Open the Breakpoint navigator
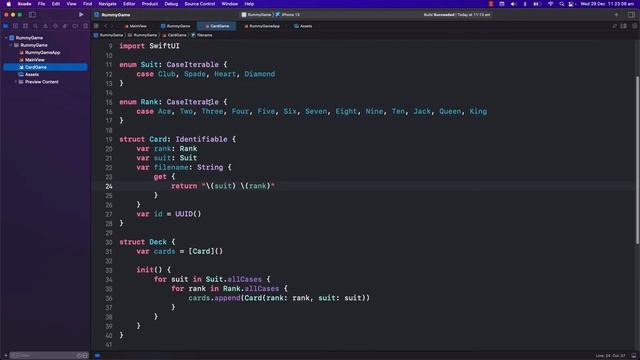Image resolution: width=640 pixels, height=360 pixels. (75, 26)
